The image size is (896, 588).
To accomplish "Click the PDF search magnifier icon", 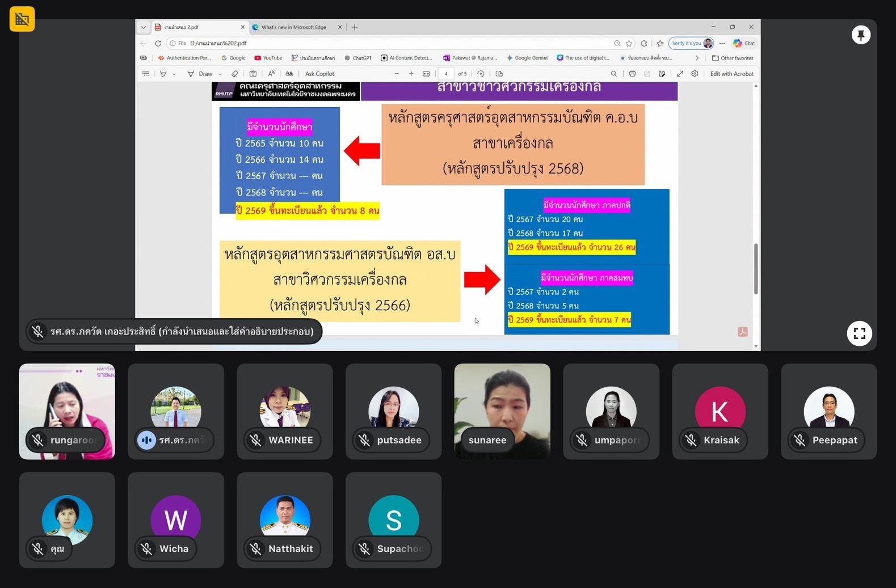I will [613, 74].
